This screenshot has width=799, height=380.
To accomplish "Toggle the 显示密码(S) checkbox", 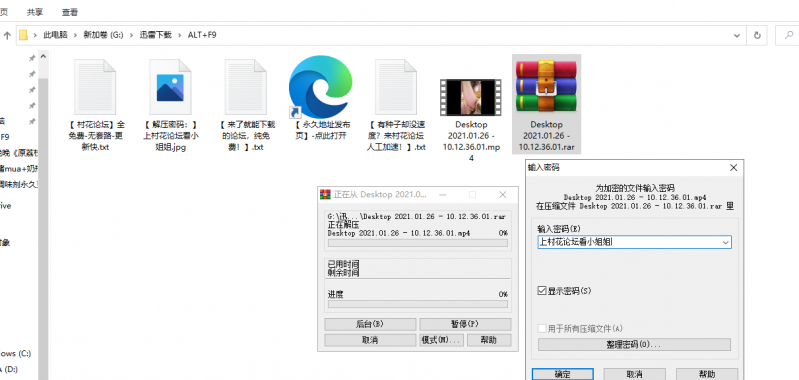I will pos(542,291).
